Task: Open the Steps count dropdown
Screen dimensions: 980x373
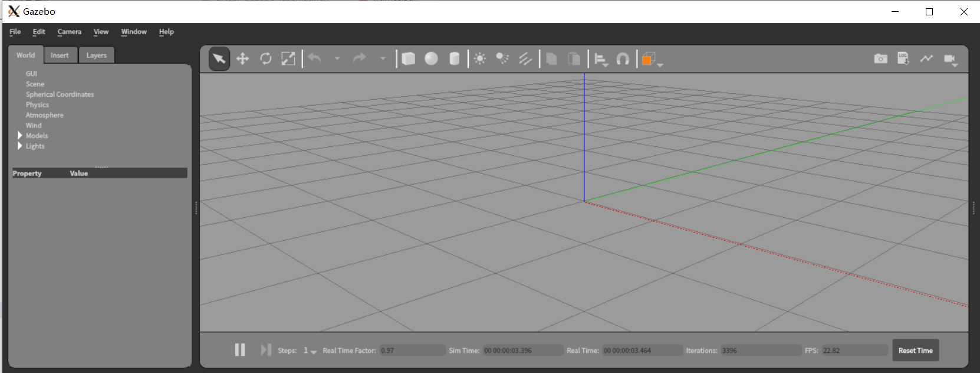Action: tap(310, 351)
